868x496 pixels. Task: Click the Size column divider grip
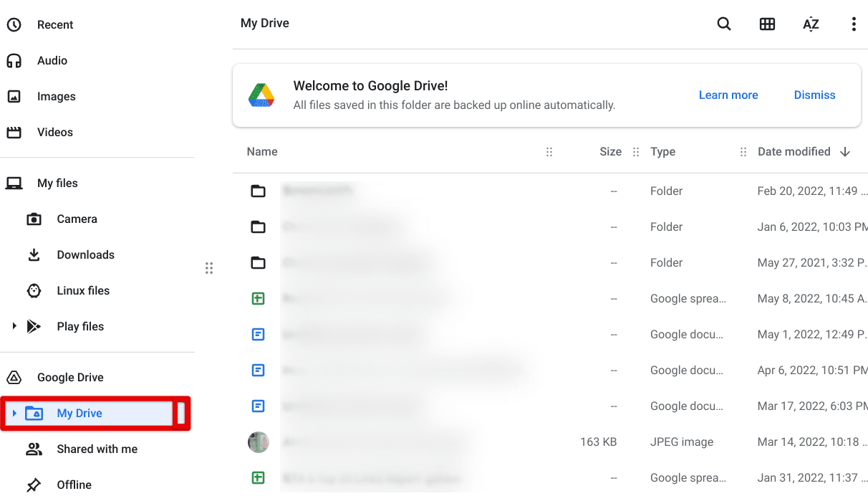click(636, 152)
